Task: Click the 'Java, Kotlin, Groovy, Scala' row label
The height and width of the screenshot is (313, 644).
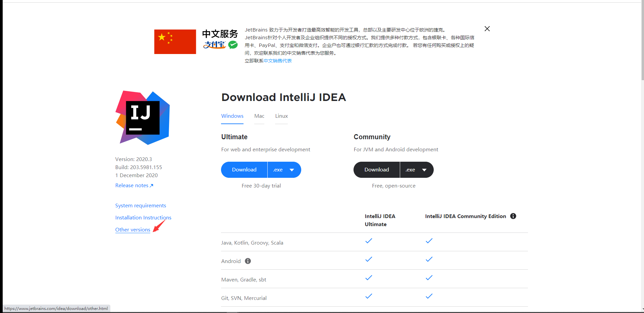Action: (x=252, y=243)
